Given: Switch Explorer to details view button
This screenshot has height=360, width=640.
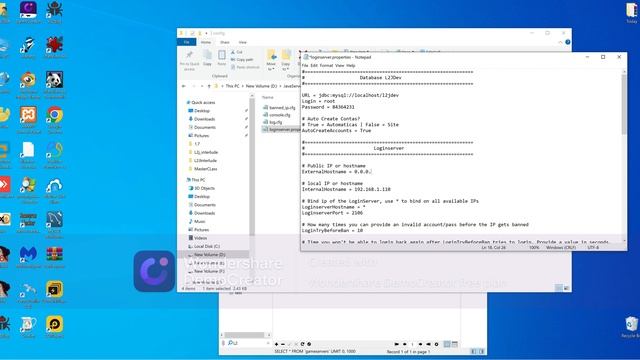Looking at the screenshot, I should coord(559,288).
